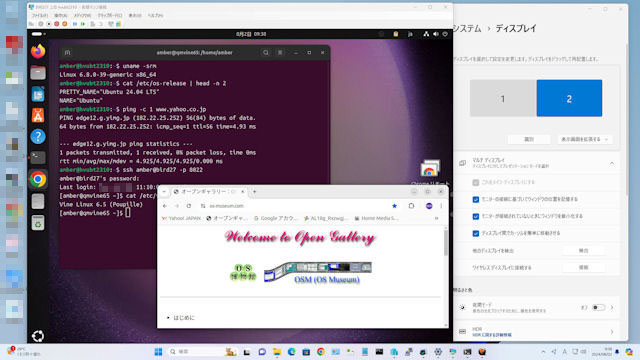Click the new tab icon in terminal header
Screen dimensions: 640x360
(67, 53)
